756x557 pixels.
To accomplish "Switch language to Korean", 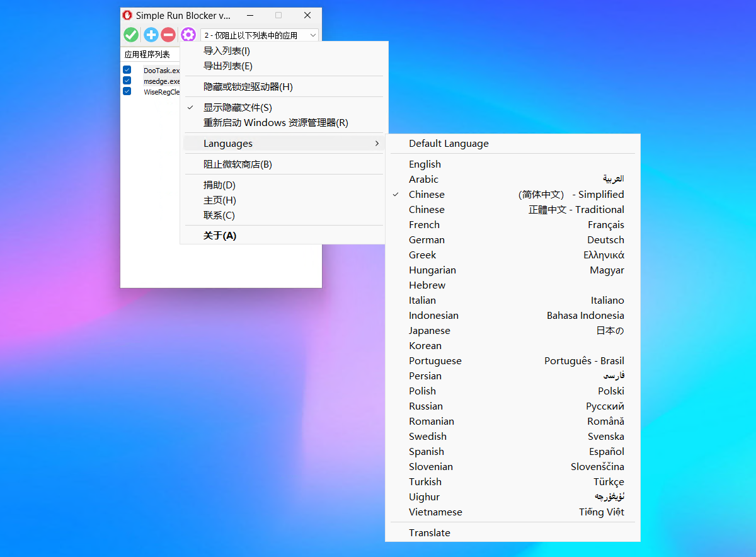I will tap(513, 346).
